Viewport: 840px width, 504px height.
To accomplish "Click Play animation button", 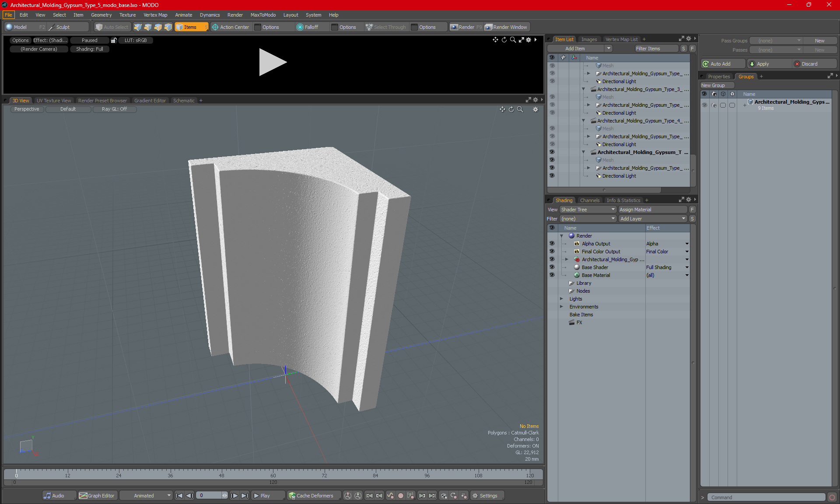I will click(x=268, y=496).
